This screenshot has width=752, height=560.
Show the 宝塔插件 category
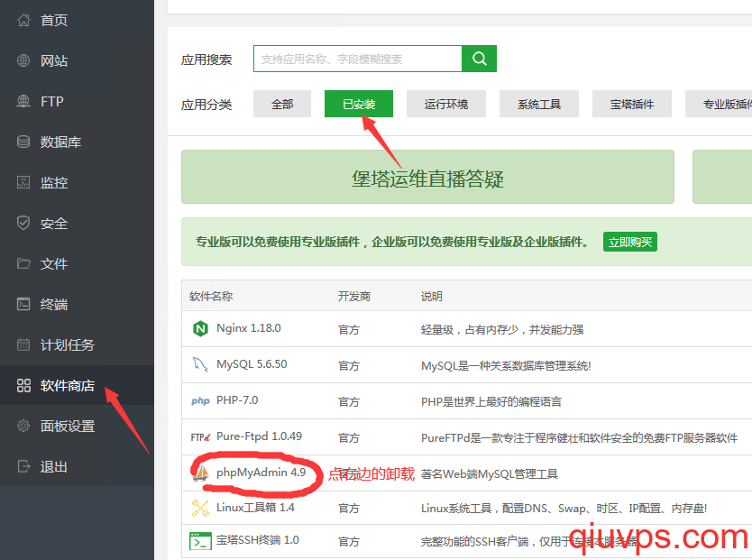[631, 104]
